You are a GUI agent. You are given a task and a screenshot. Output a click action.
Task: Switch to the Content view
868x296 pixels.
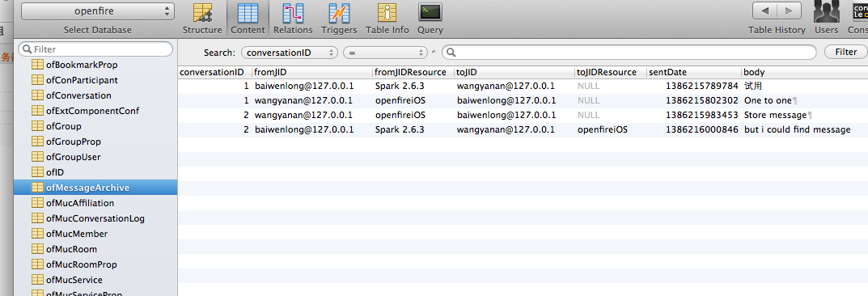click(x=248, y=19)
